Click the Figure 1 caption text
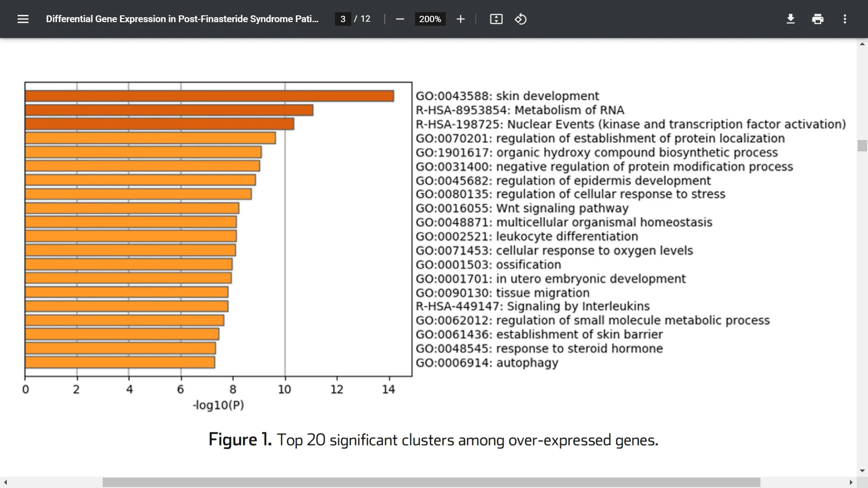The image size is (868, 488). click(433, 440)
